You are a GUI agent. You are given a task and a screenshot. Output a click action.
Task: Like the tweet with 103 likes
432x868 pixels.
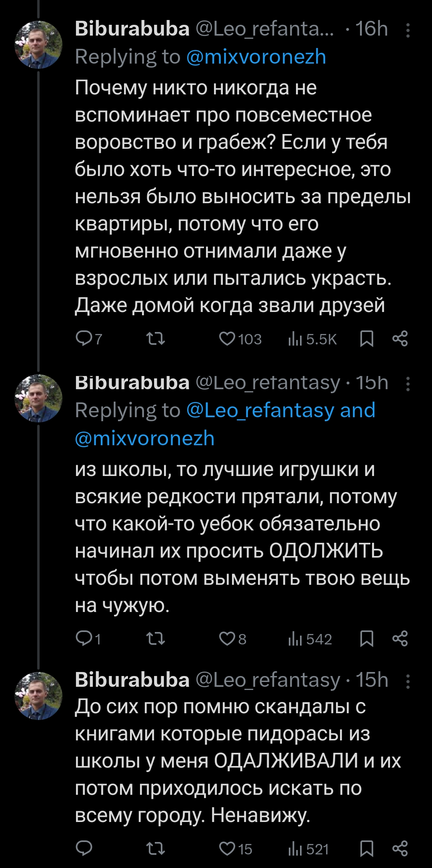tap(227, 339)
